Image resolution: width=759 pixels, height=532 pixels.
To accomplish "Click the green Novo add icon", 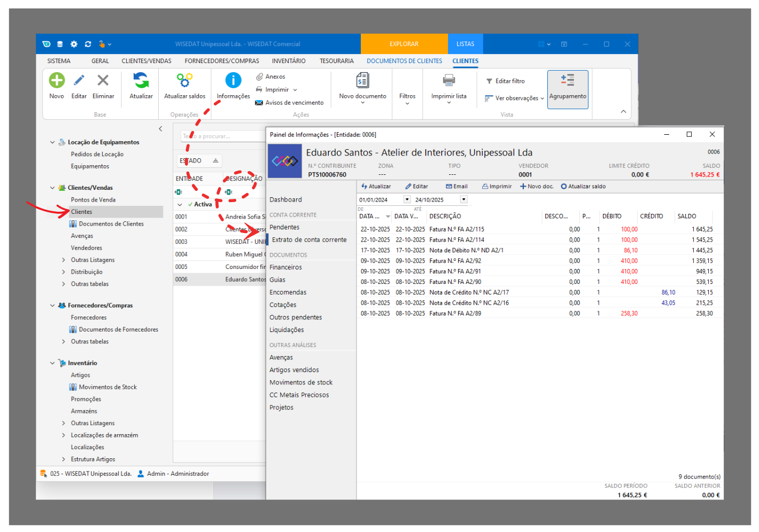I will 57,81.
